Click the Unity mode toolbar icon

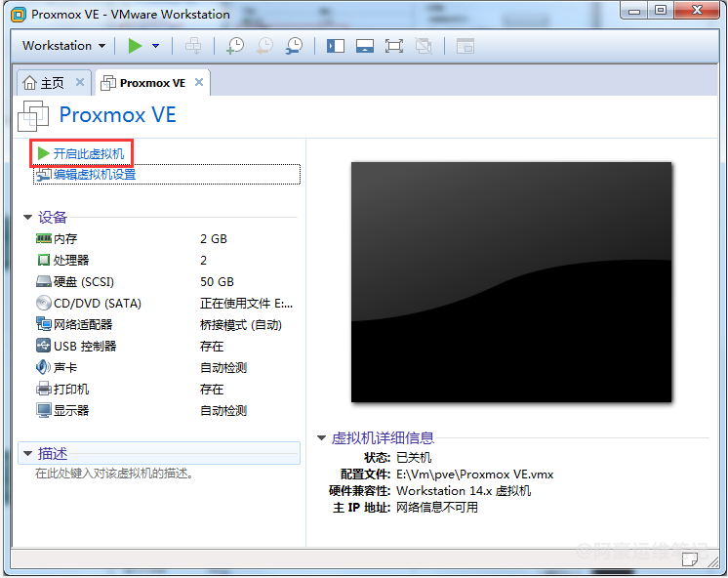[x=424, y=46]
